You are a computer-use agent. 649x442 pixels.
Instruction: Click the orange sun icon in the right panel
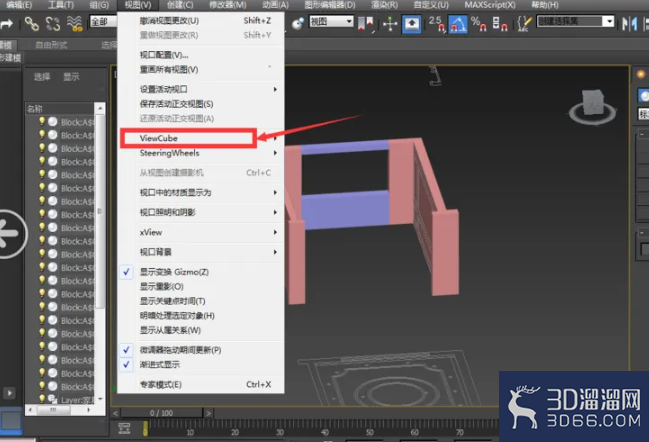tap(641, 74)
